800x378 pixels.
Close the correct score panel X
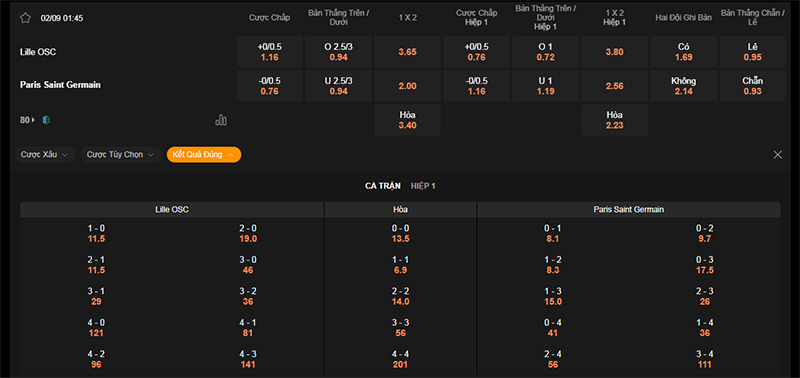pyautogui.click(x=778, y=155)
